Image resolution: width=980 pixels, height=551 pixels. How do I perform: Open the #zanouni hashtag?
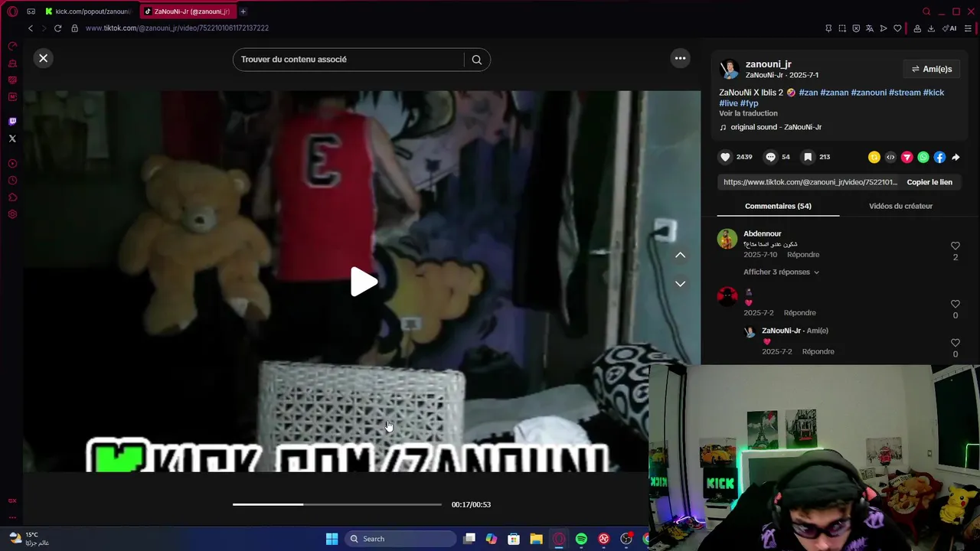click(868, 93)
